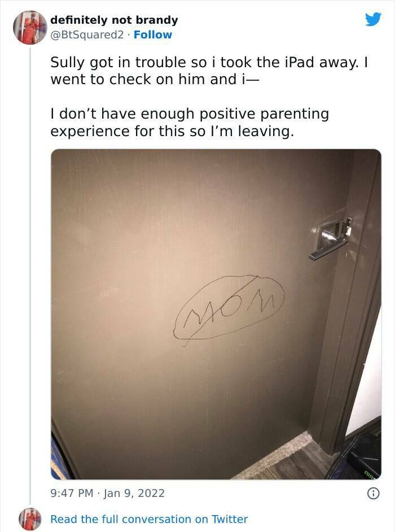Image resolution: width=395 pixels, height=532 pixels.
Task: Open the author's profile picture at top
Action: coord(30,28)
